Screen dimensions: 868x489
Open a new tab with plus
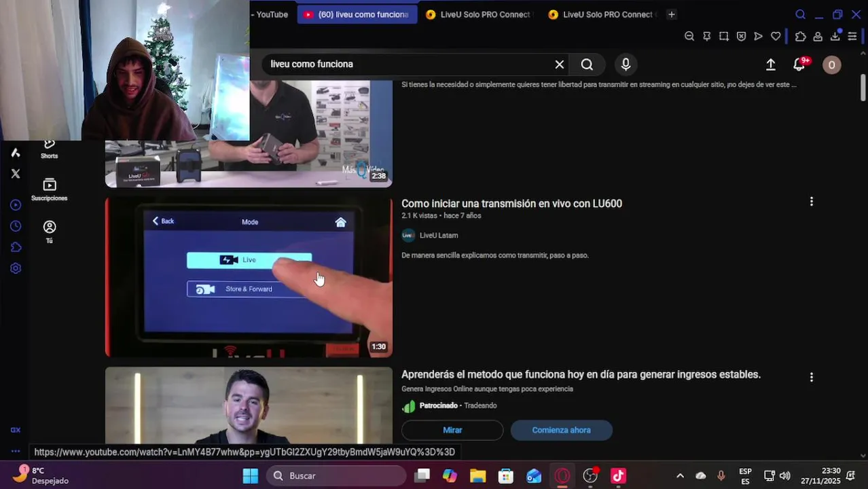point(671,14)
